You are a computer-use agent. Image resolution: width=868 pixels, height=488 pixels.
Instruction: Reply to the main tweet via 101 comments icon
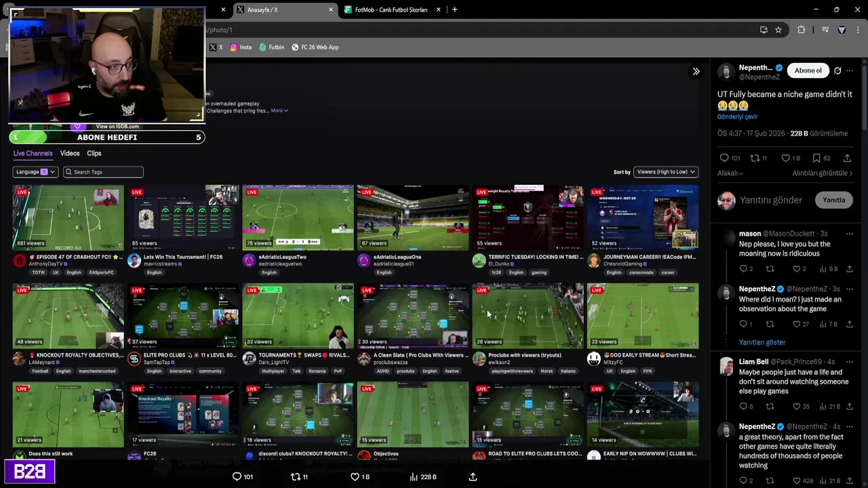[x=730, y=158]
